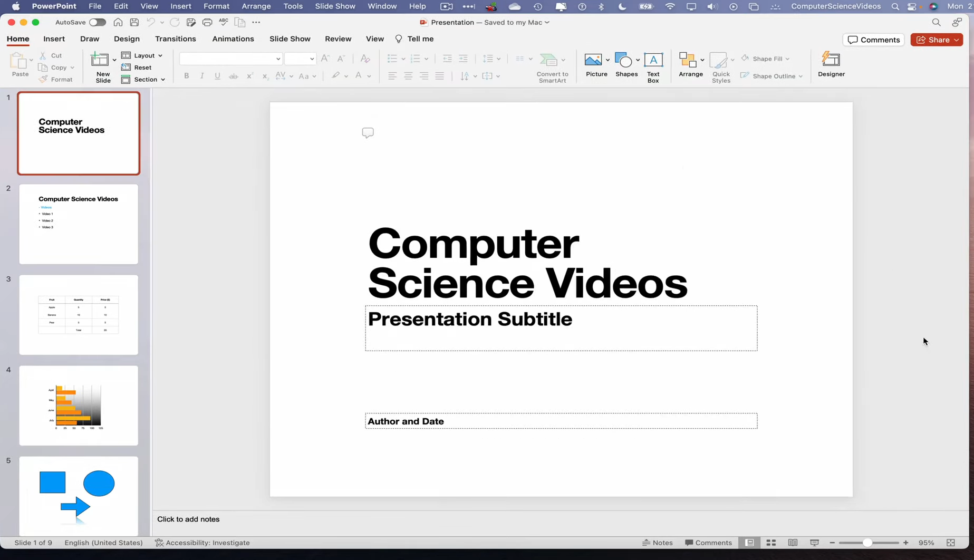The width and height of the screenshot is (974, 560).
Task: Convert text to SmartArt
Action: click(x=552, y=68)
